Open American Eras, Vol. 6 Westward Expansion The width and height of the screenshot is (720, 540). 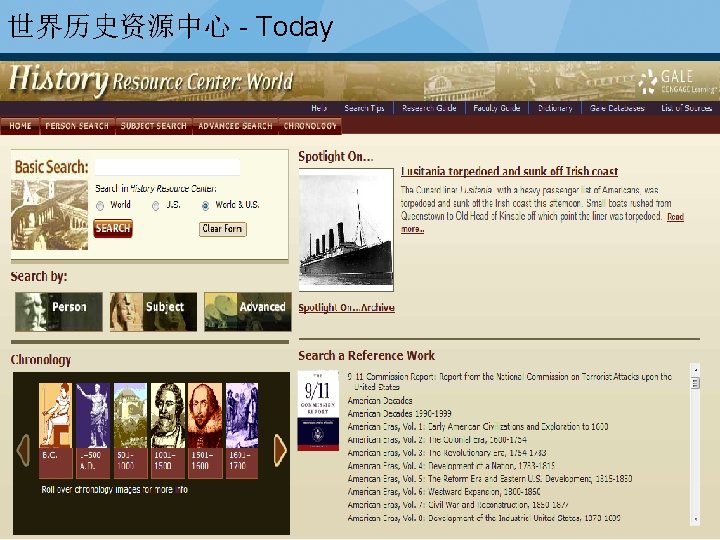pyautogui.click(x=444, y=491)
